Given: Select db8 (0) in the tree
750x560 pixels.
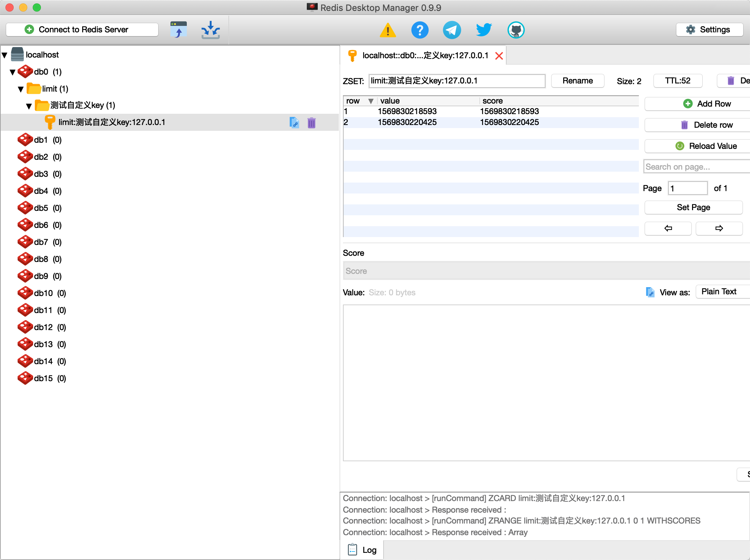Looking at the screenshot, I should click(x=48, y=259).
